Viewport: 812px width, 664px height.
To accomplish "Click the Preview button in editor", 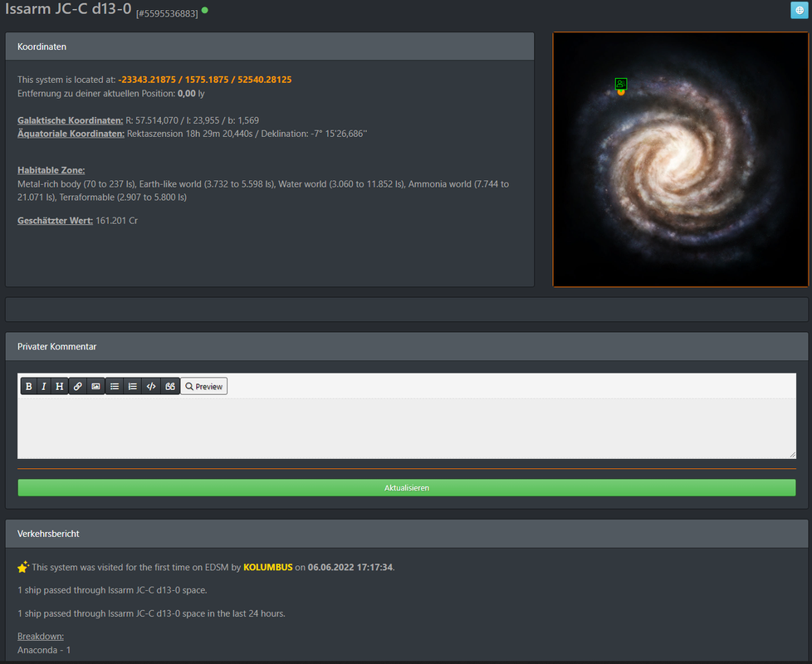I will click(x=204, y=386).
